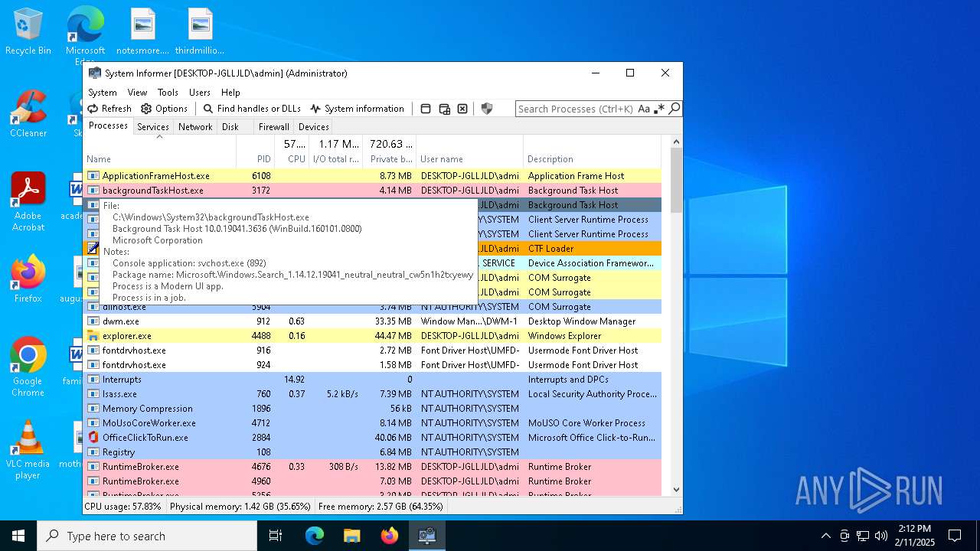Select fontdrvhost.exe with PID 924
Image resolution: width=980 pixels, height=551 pixels.
click(x=373, y=365)
